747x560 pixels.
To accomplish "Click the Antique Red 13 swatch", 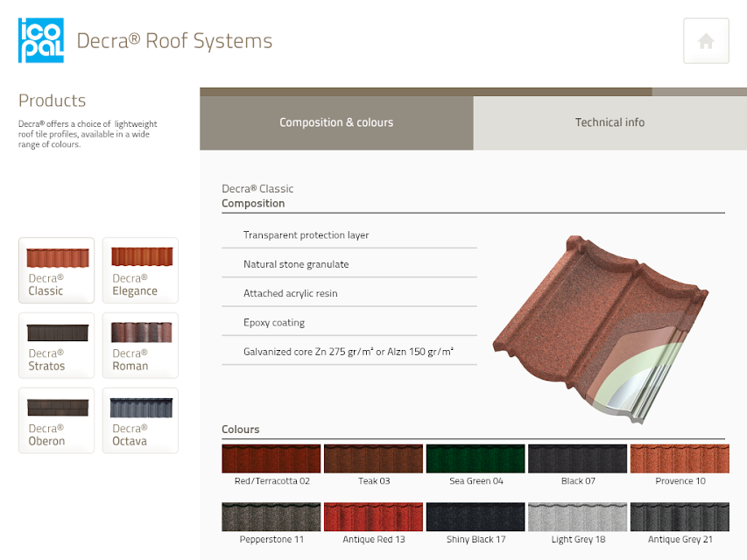I will click(373, 516).
